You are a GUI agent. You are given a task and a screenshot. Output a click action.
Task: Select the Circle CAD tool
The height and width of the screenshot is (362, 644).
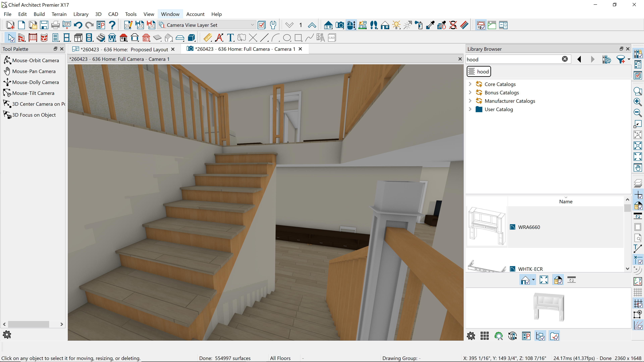[x=287, y=38]
